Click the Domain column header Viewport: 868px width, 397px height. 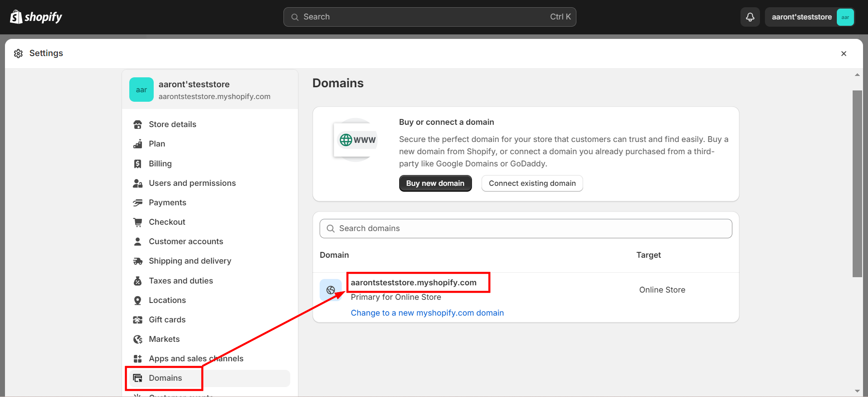point(334,255)
